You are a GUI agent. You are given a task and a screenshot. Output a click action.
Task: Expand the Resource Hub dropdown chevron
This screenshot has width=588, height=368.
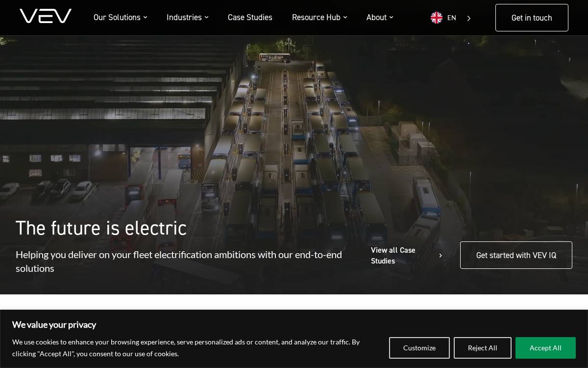tap(345, 17)
